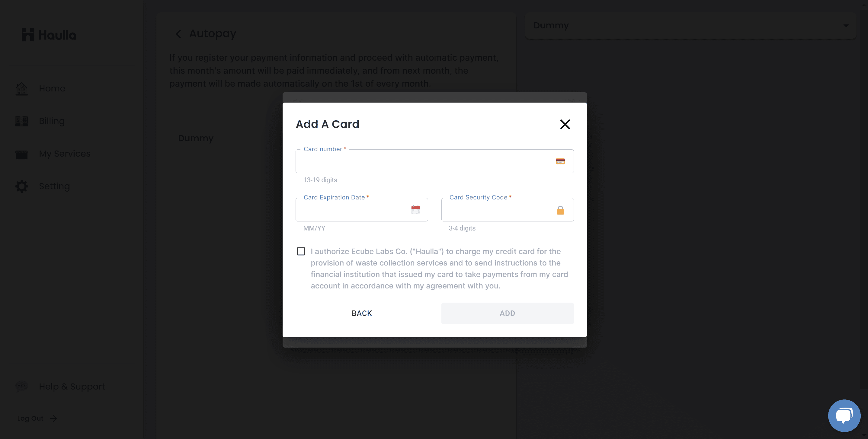This screenshot has width=868, height=439.
Task: Focus the Card number input field
Action: [424, 162]
